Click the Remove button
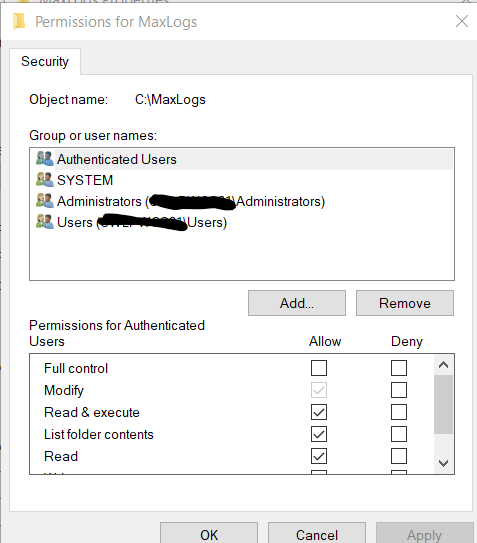This screenshot has height=543, width=477. click(x=405, y=303)
